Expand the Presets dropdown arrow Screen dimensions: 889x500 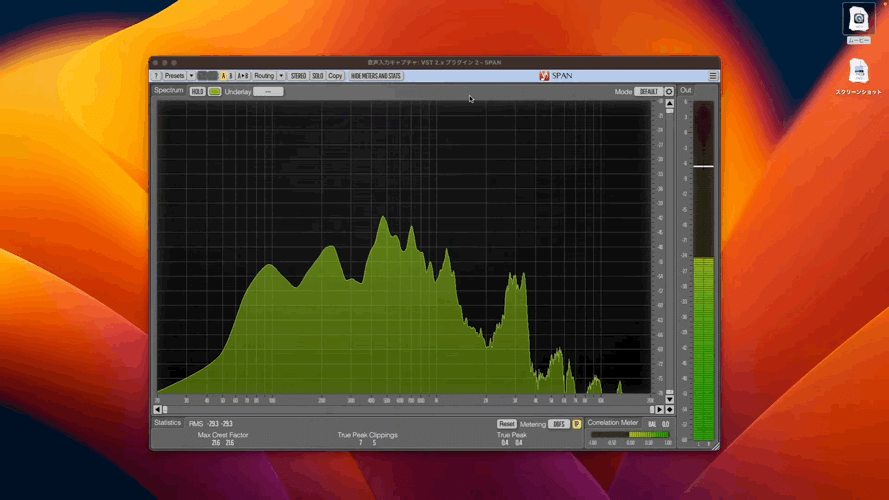click(192, 76)
